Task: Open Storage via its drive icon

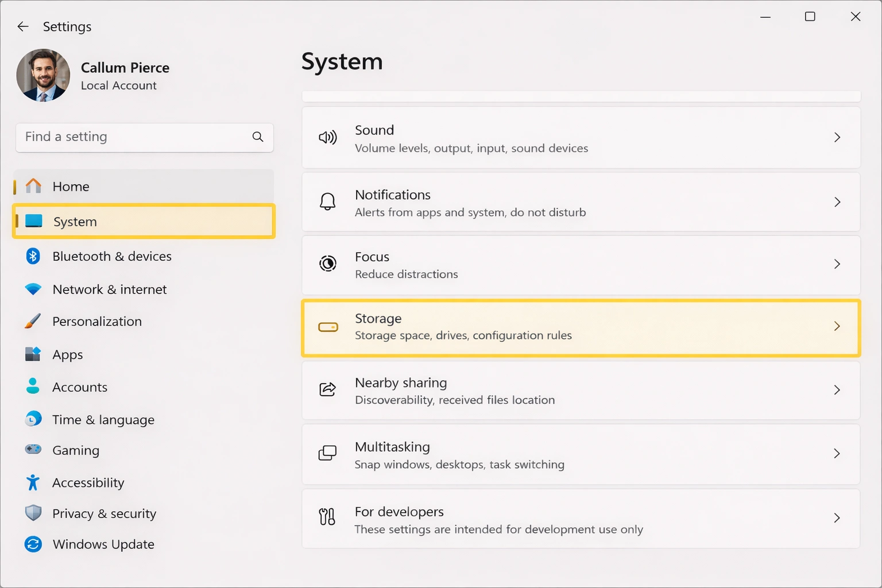Action: (x=327, y=327)
